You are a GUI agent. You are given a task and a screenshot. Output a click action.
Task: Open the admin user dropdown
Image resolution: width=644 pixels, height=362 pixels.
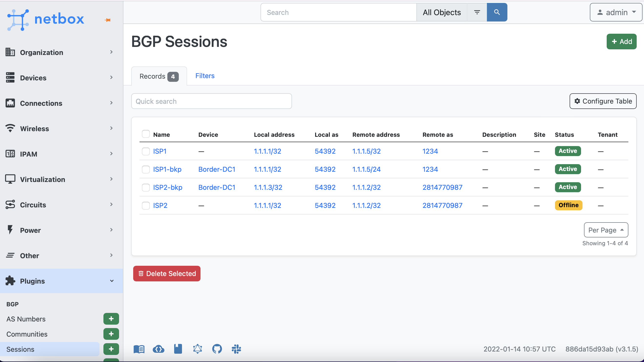pyautogui.click(x=615, y=12)
